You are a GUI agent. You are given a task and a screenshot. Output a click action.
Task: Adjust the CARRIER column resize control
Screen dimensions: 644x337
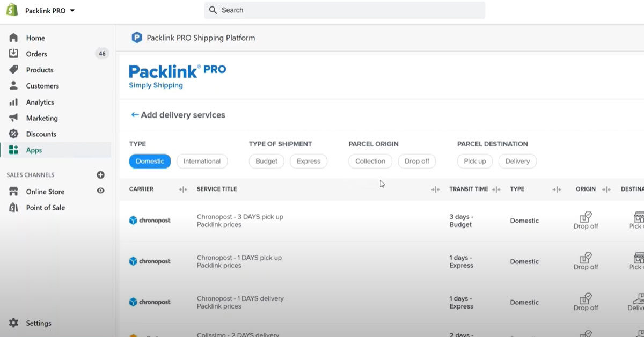tap(182, 189)
